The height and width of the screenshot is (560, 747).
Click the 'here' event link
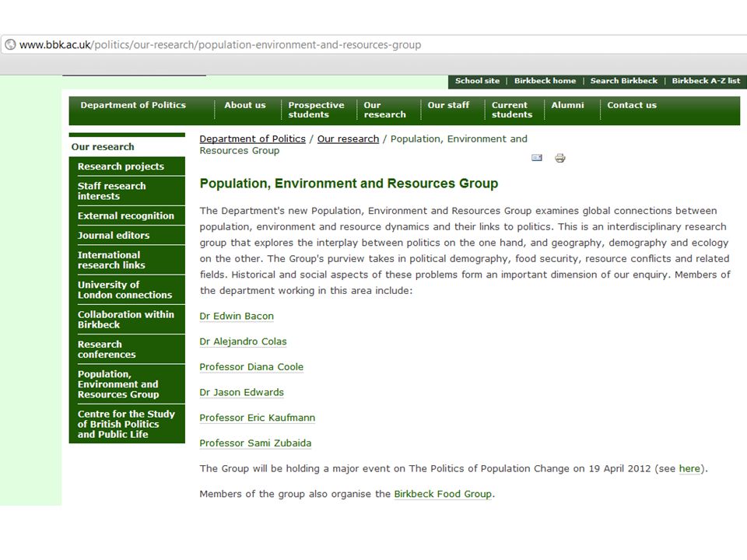[x=689, y=468]
